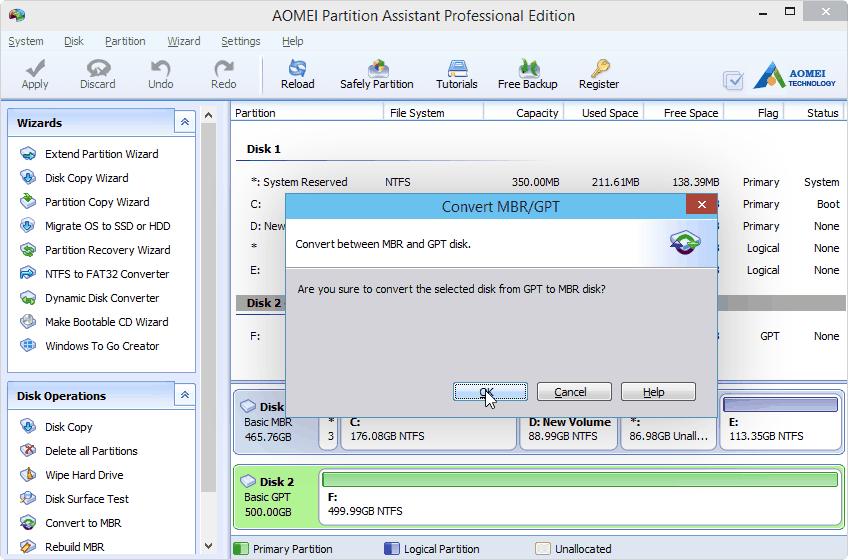Open Tutorials from the toolbar
This screenshot has height=560, width=848.
457,74
